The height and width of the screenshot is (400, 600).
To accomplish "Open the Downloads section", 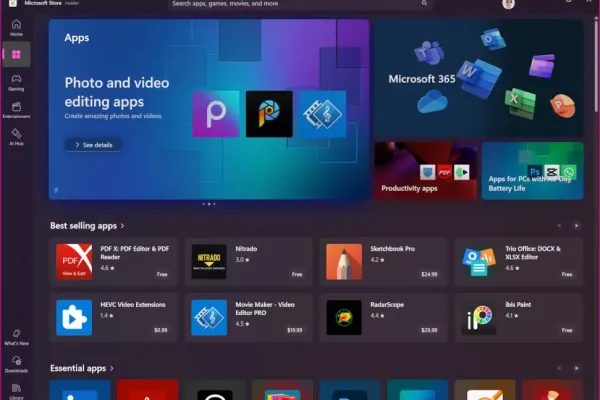I will click(x=16, y=364).
